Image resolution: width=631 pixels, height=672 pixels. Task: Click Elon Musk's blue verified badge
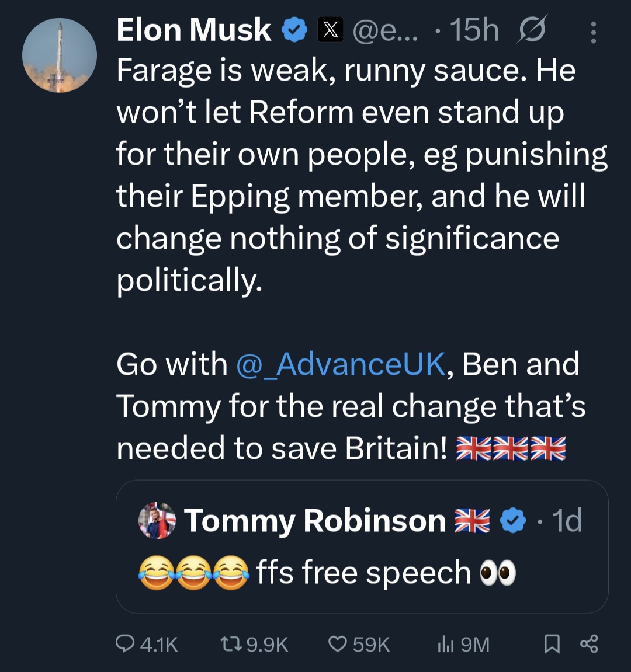295,30
